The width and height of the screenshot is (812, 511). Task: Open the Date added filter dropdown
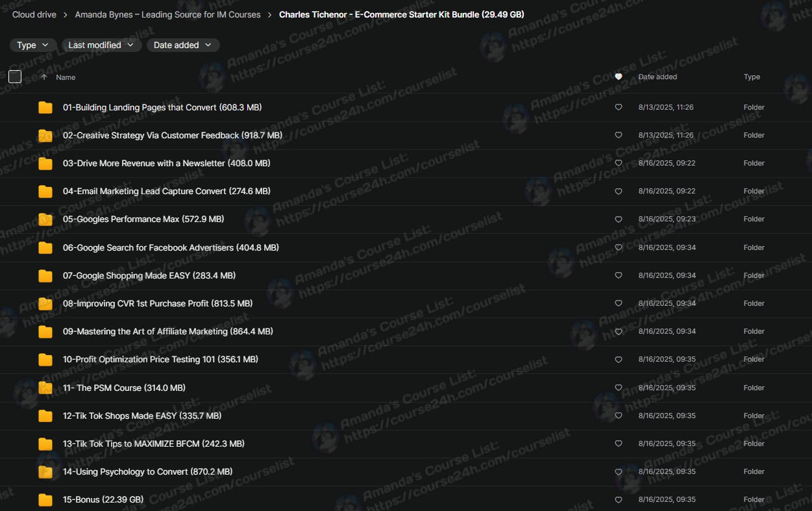[x=183, y=45]
